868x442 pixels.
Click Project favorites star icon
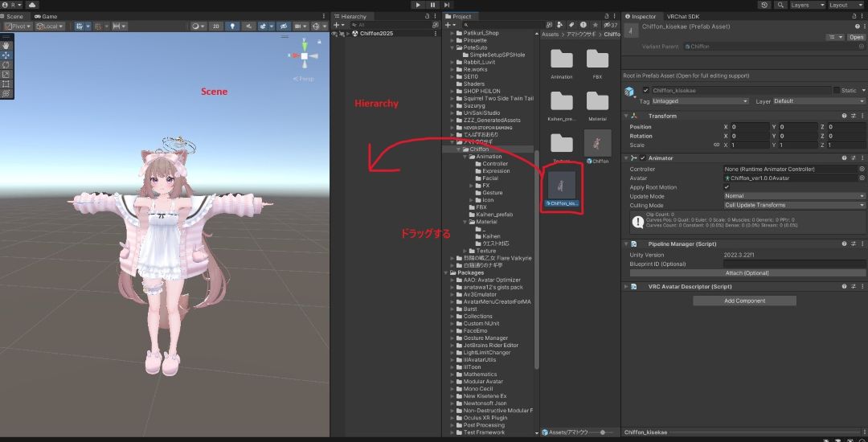coord(595,25)
